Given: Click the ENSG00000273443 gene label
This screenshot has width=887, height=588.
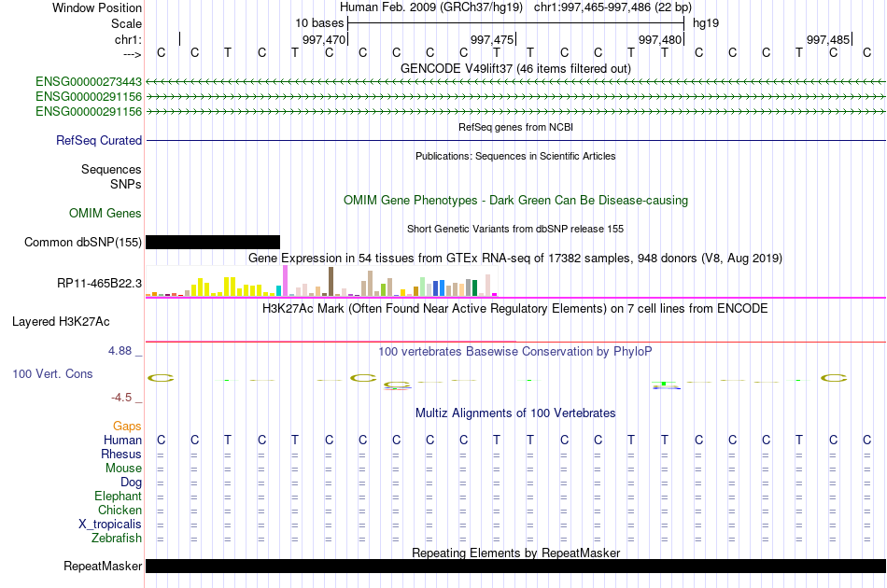Looking at the screenshot, I should (89, 82).
